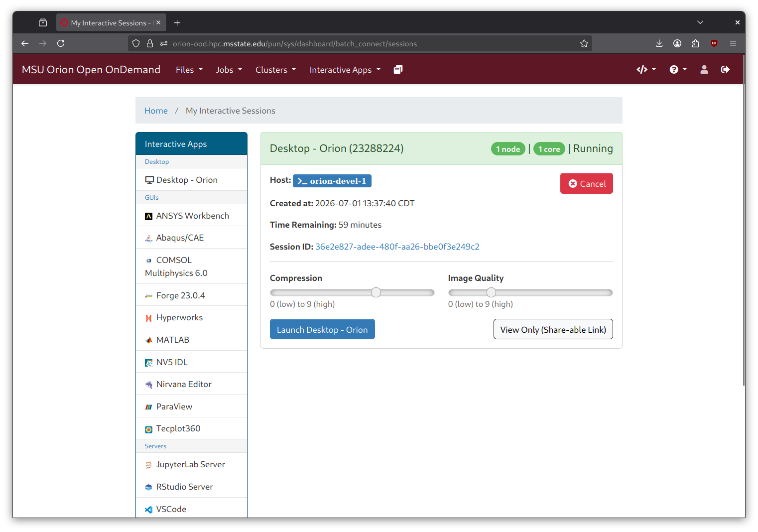Image resolution: width=758 pixels, height=532 pixels.
Task: Open the Help question-mark menu
Action: tap(678, 69)
